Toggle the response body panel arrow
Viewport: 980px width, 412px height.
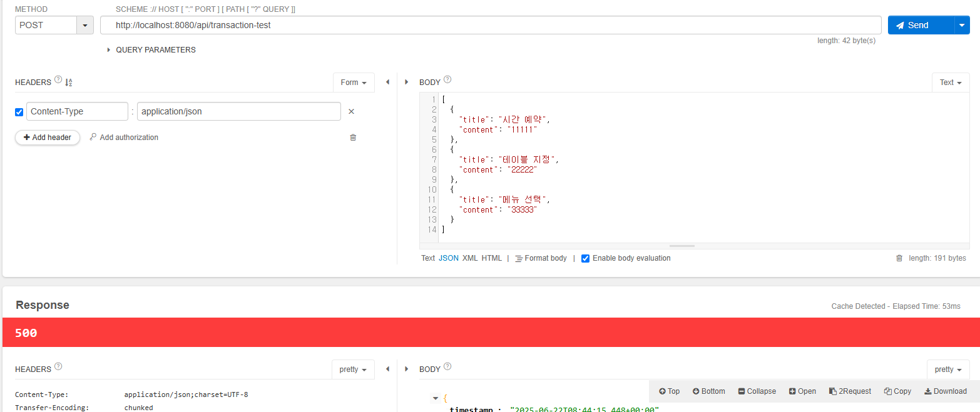point(406,369)
